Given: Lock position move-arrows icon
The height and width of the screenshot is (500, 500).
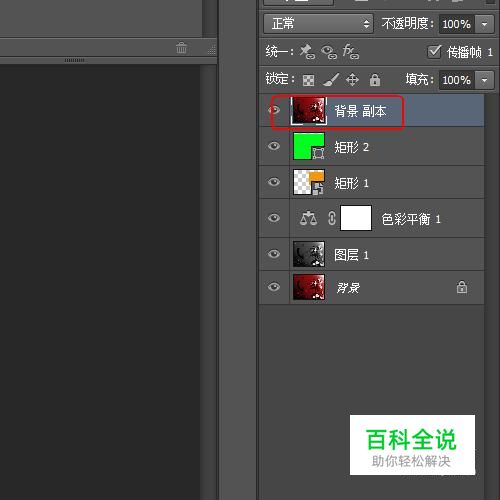Looking at the screenshot, I should pos(352,80).
